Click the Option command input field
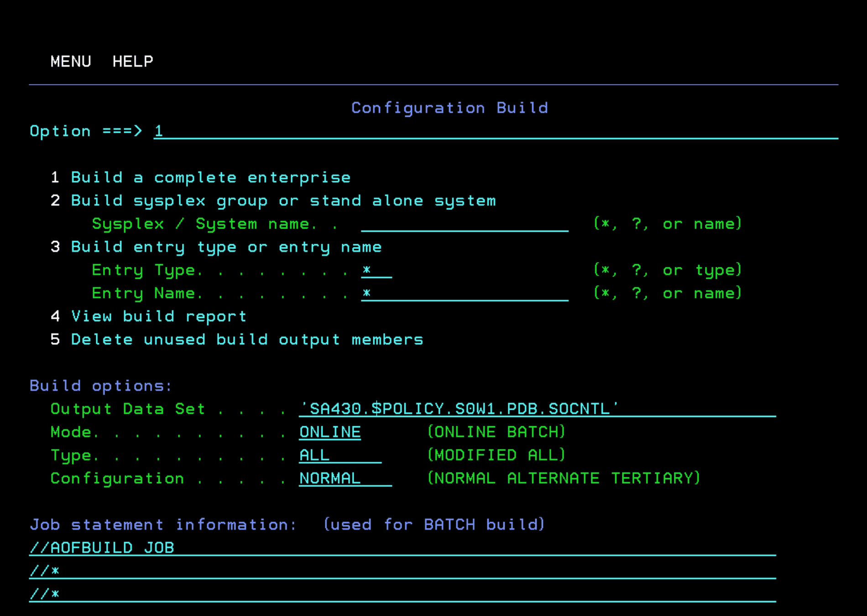The height and width of the screenshot is (616, 867). pos(495,131)
